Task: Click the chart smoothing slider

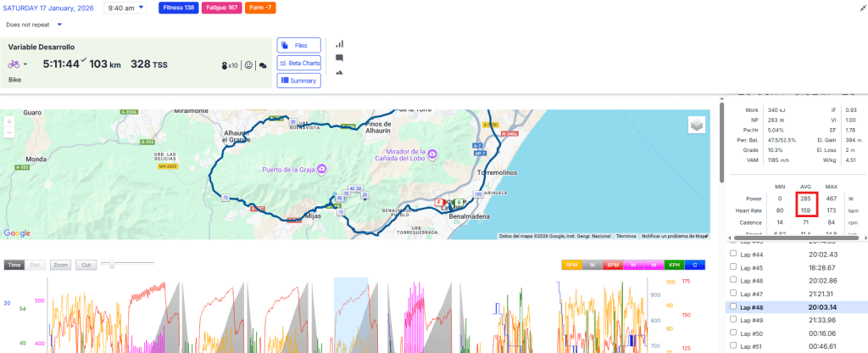Action: [x=107, y=265]
